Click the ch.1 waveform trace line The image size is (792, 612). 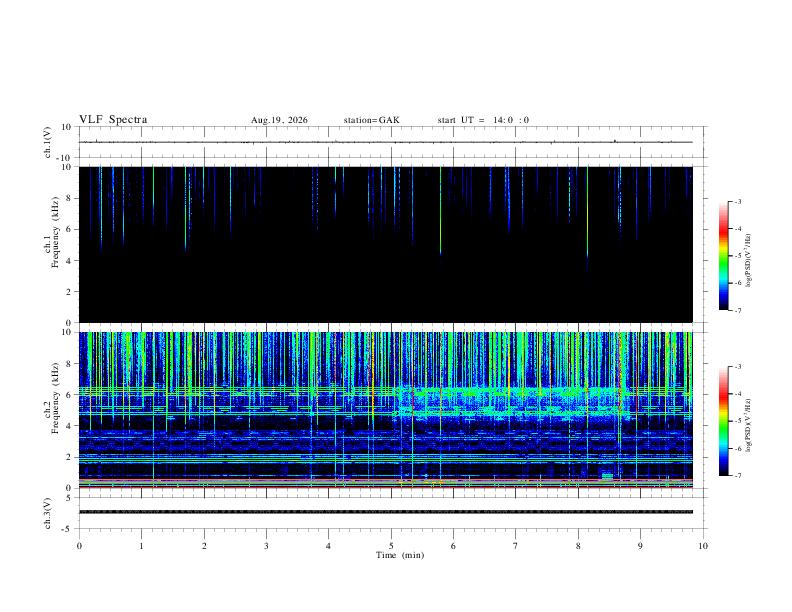[386, 142]
